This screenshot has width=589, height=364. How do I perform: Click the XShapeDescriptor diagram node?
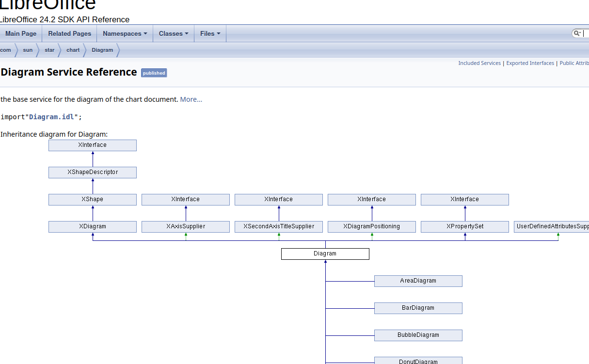click(x=93, y=172)
